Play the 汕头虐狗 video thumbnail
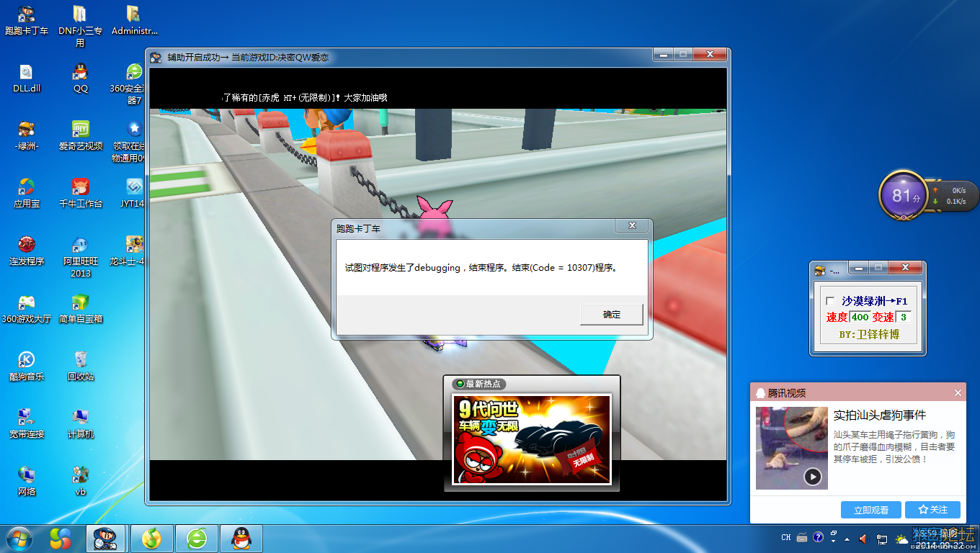 [791, 448]
